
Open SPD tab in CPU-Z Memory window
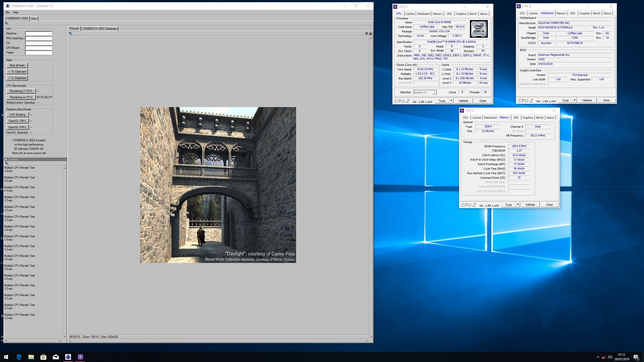[516, 118]
